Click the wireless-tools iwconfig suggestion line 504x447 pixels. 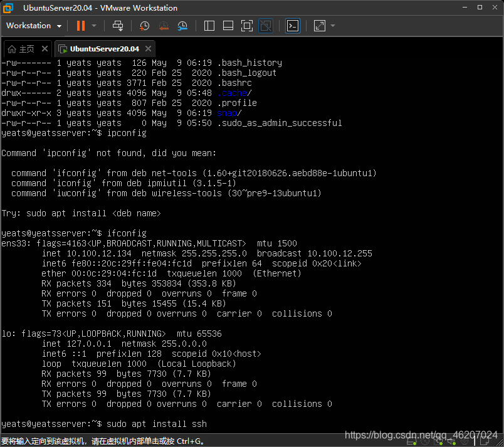[166, 193]
